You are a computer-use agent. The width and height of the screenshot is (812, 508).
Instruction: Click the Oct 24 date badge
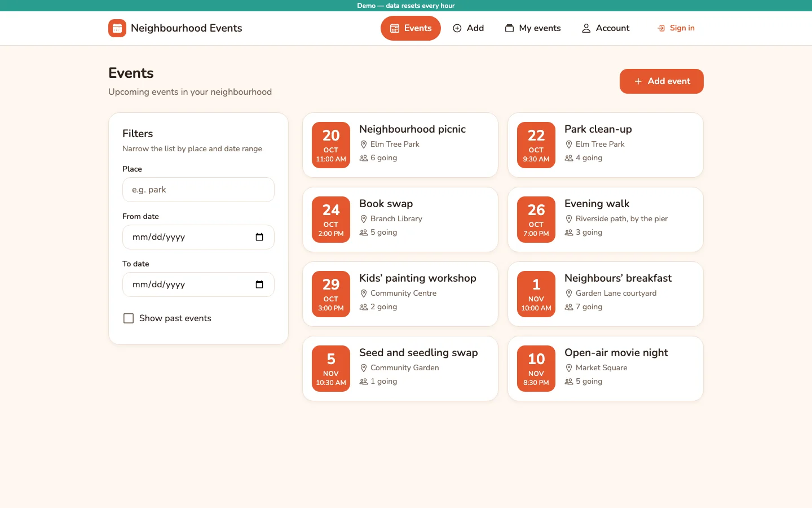tap(331, 220)
